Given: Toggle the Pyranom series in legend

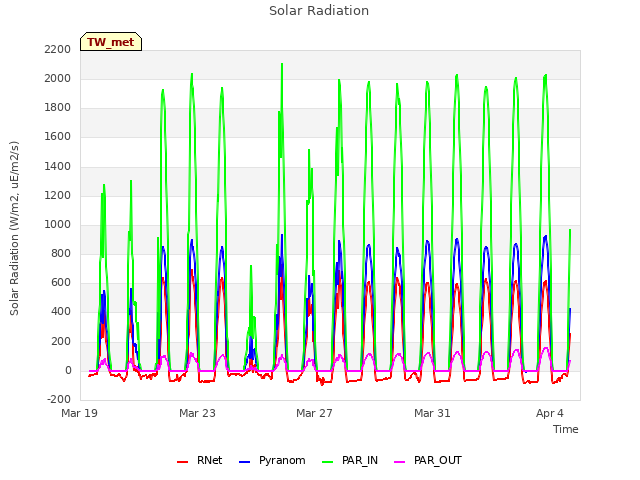Looking at the screenshot, I should tap(272, 460).
